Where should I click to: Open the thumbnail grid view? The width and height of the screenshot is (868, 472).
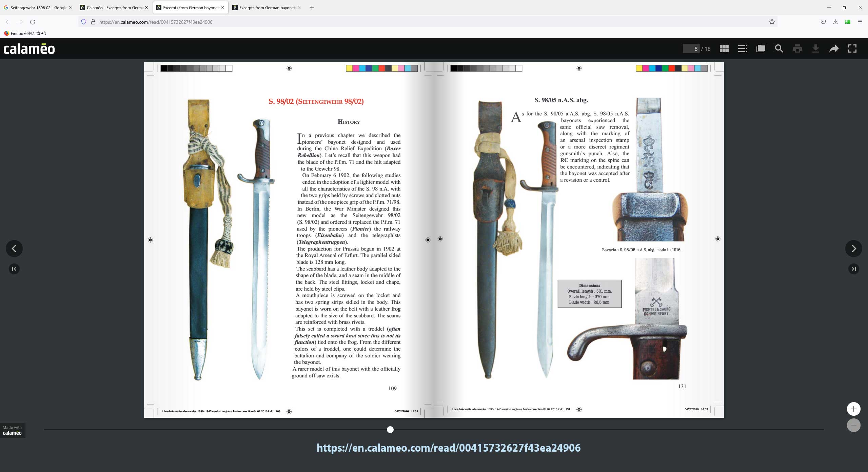(x=724, y=49)
